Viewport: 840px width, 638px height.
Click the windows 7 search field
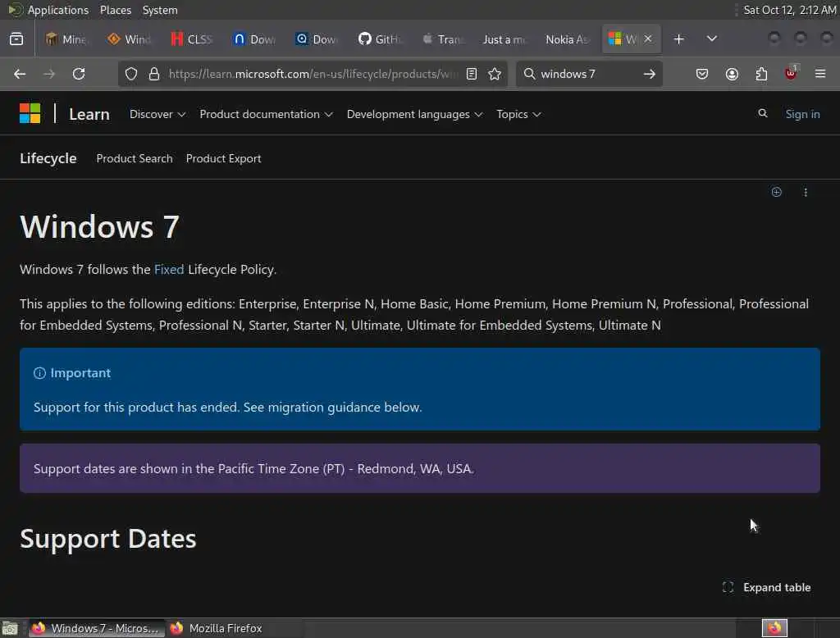point(588,74)
